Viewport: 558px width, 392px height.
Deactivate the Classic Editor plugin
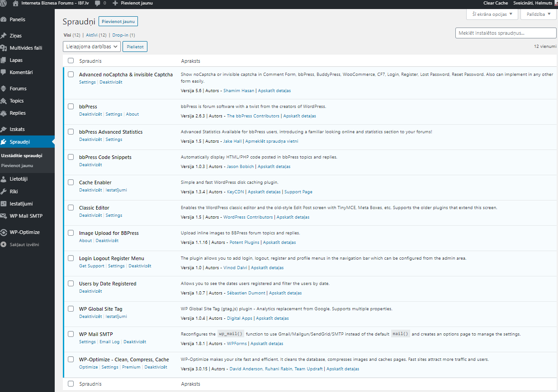(90, 215)
